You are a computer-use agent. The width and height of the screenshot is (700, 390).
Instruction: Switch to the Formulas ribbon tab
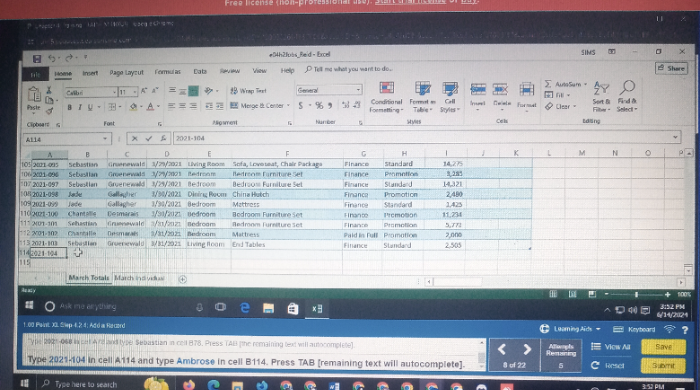(x=168, y=71)
